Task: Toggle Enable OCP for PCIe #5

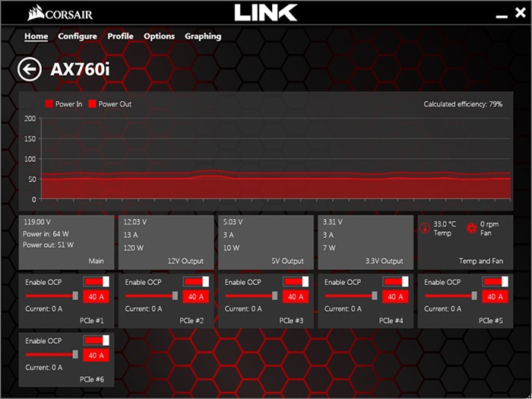Action: point(496,282)
